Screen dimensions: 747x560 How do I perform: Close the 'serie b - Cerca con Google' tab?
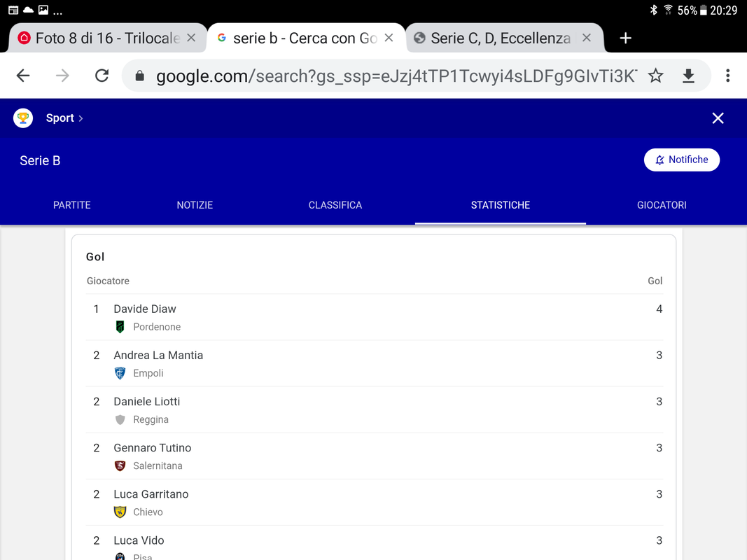389,38
